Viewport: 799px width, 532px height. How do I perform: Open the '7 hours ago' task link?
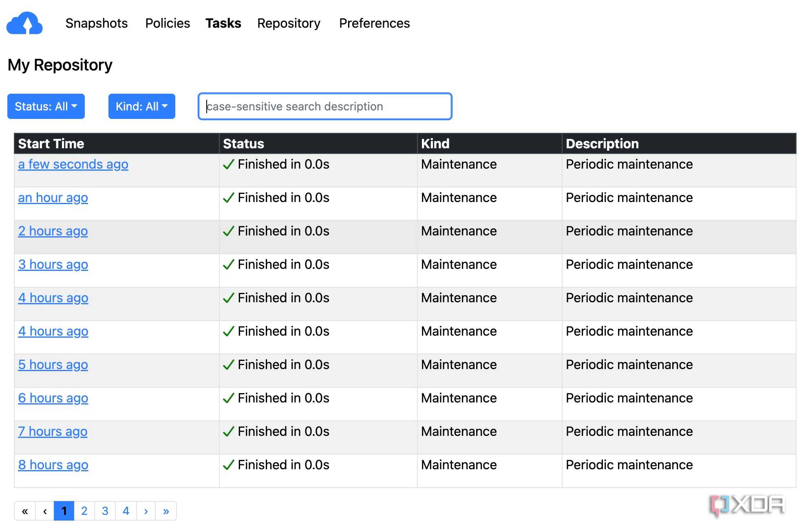(53, 431)
